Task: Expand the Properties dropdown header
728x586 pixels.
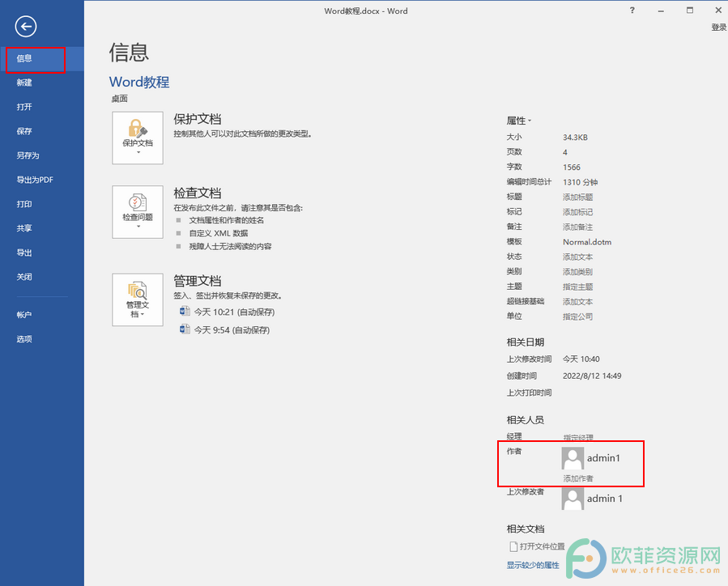Action: (x=518, y=121)
